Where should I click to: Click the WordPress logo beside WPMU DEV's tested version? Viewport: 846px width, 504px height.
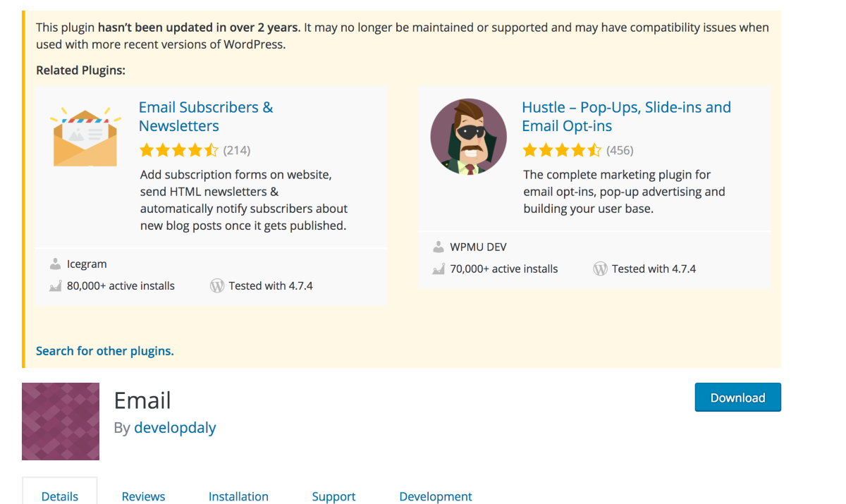click(601, 269)
